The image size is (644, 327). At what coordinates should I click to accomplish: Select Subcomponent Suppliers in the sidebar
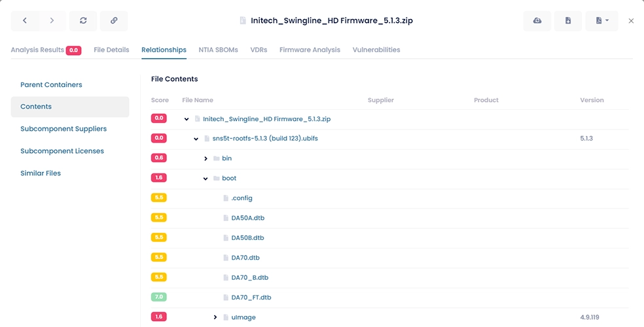click(63, 129)
